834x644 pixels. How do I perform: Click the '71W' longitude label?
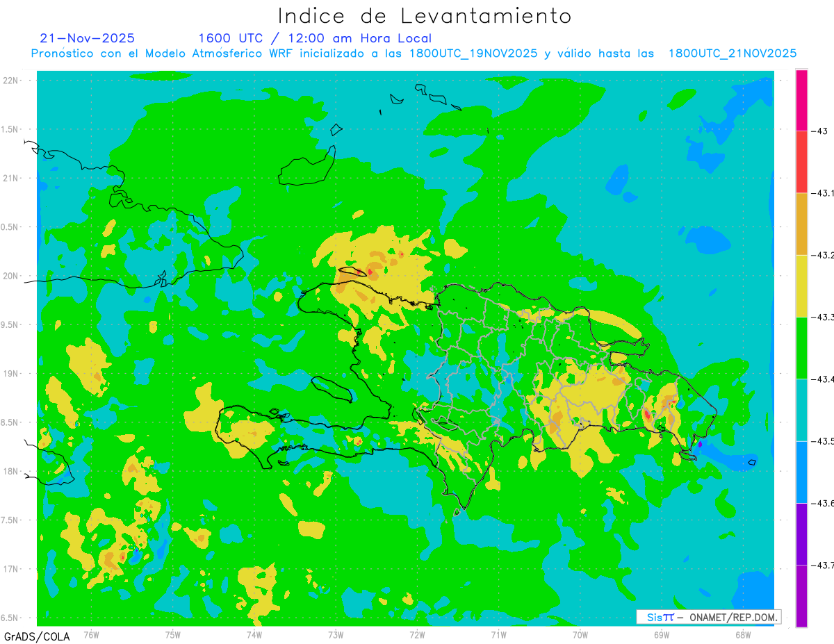pyautogui.click(x=498, y=635)
